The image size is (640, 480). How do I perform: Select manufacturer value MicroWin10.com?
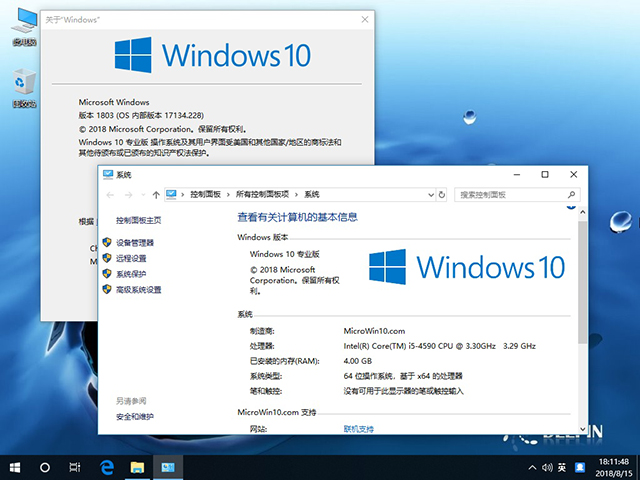tap(374, 331)
